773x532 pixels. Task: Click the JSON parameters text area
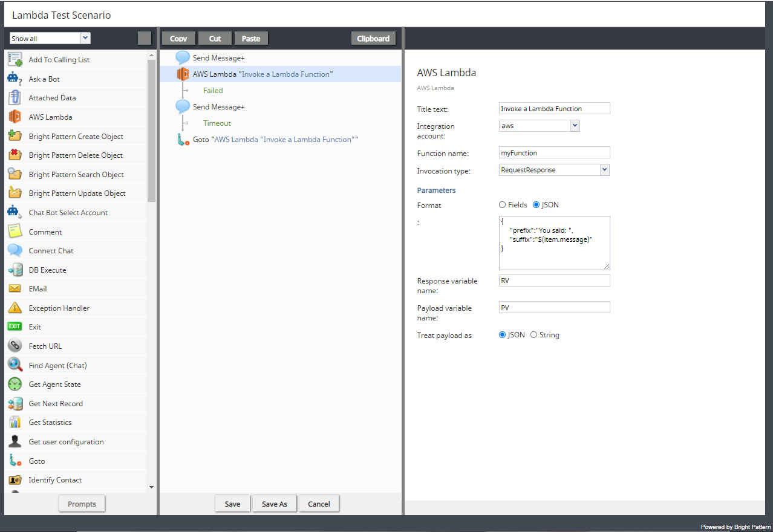point(555,242)
